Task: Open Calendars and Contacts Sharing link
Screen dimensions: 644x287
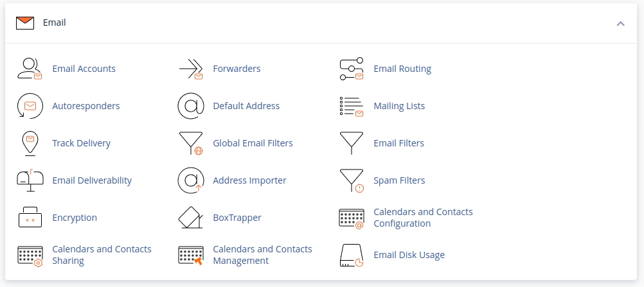Action: pos(102,255)
